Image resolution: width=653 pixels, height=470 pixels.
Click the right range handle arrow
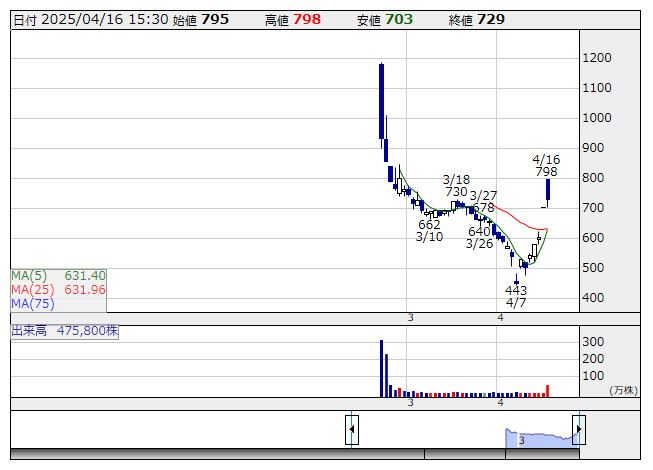(x=579, y=430)
